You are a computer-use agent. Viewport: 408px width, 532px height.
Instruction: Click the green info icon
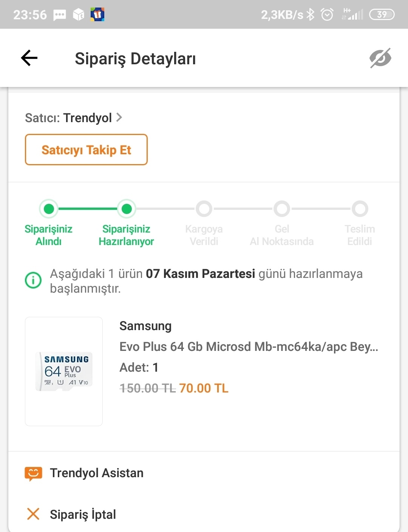click(x=33, y=280)
